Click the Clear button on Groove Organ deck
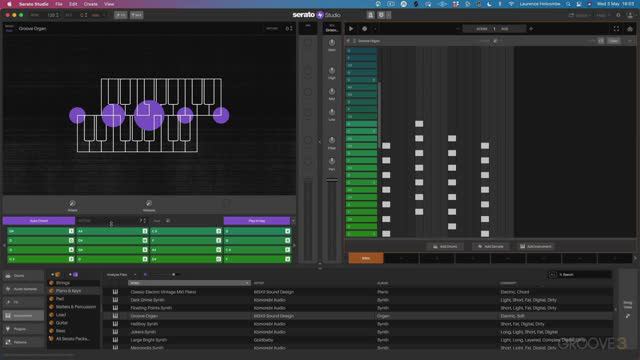 (613, 41)
